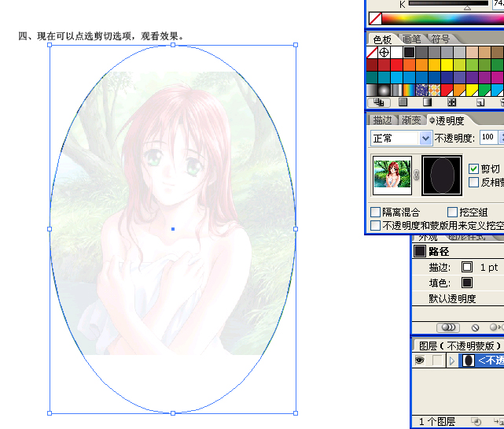The height and width of the screenshot is (429, 504).
Task: Click the K slider triangle handle
Action: (467, 9)
